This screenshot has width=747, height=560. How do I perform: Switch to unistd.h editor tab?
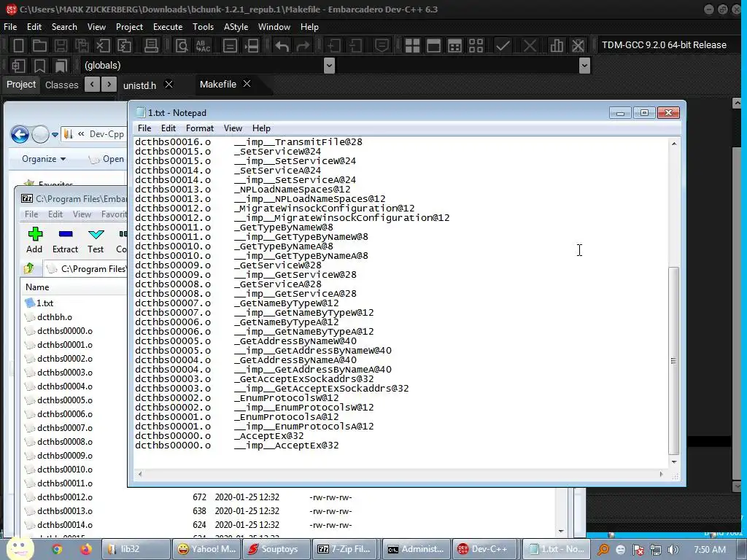coord(139,85)
